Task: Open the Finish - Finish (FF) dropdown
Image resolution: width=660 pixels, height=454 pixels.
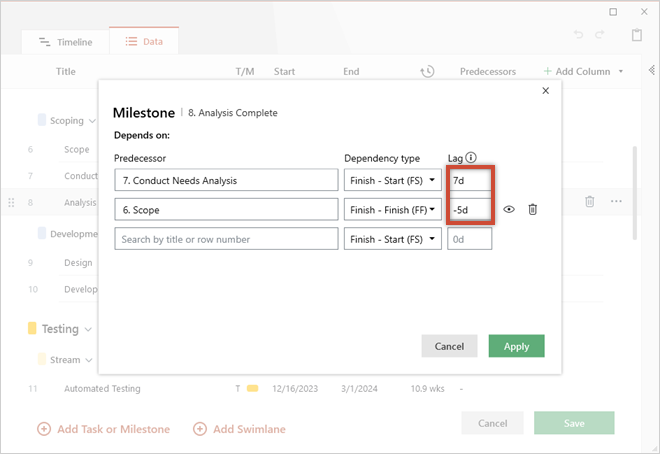Action: (393, 210)
